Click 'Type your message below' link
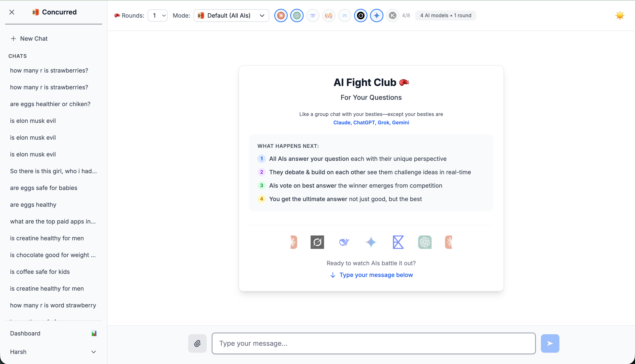The width and height of the screenshot is (635, 364). [x=376, y=275]
